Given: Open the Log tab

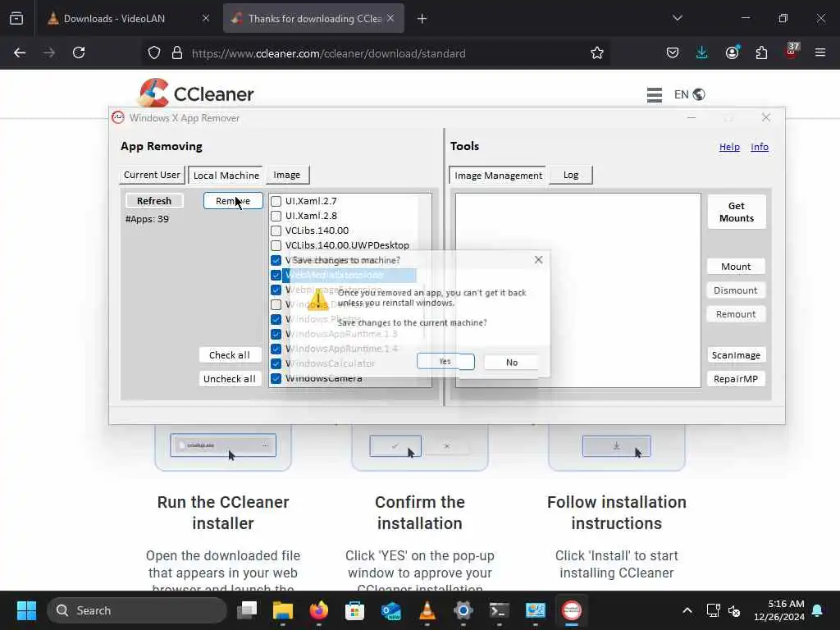Looking at the screenshot, I should (571, 176).
